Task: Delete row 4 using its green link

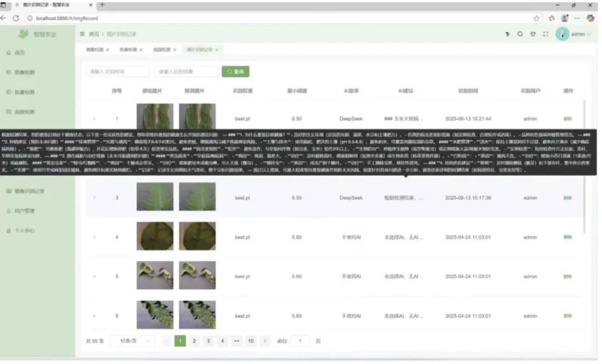Action: pyautogui.click(x=568, y=237)
